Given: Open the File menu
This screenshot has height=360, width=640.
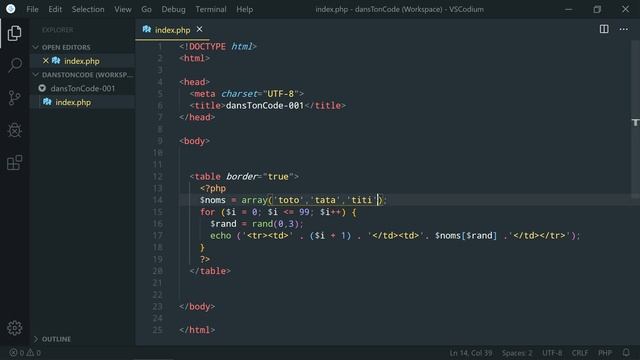Looking at the screenshot, I should (32, 9).
